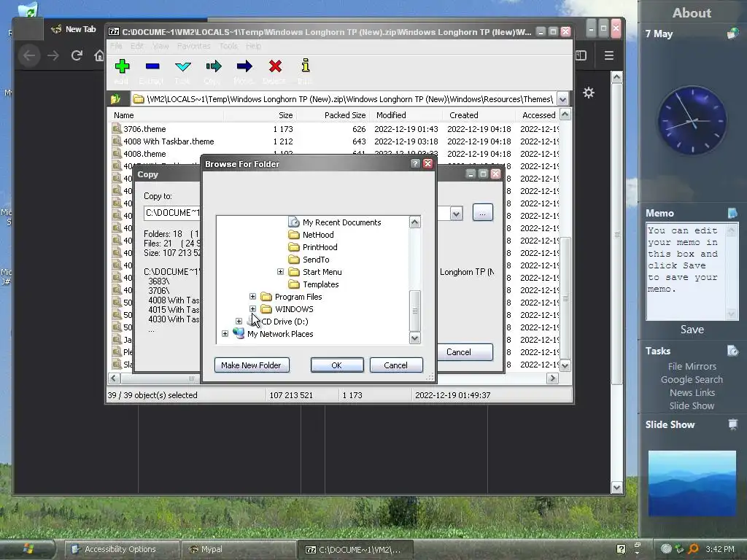Viewport: 747px width, 560px height.
Task: Open the News Links task link
Action: [x=692, y=392]
